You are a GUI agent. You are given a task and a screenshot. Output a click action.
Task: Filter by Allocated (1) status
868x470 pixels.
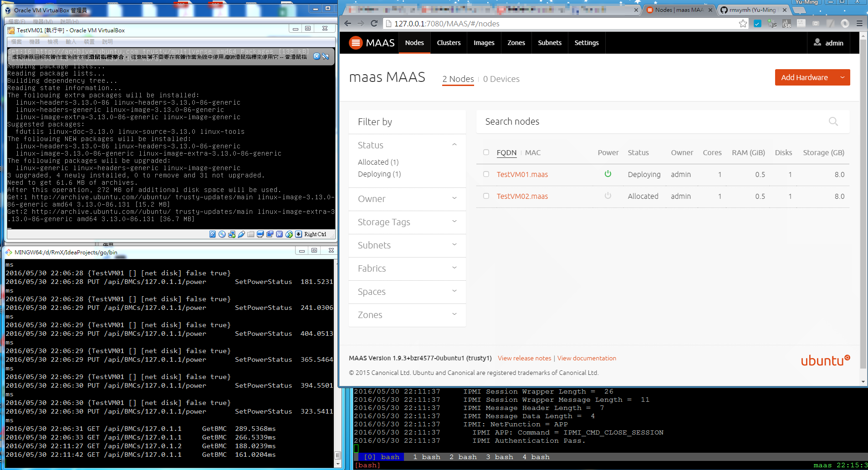pos(378,162)
